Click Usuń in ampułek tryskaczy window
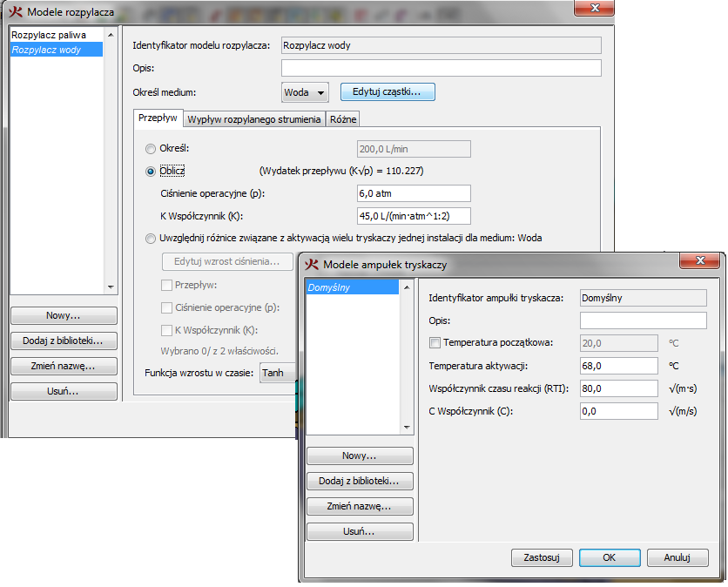This screenshot has width=728, height=587. (x=360, y=531)
